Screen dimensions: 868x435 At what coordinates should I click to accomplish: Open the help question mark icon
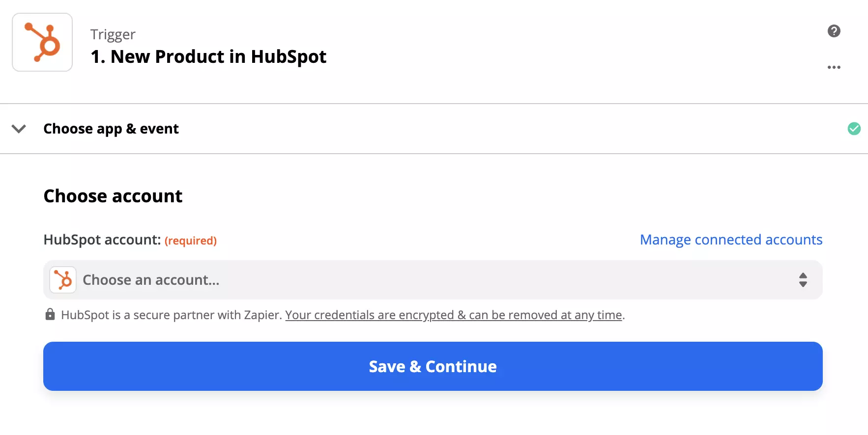tap(834, 31)
